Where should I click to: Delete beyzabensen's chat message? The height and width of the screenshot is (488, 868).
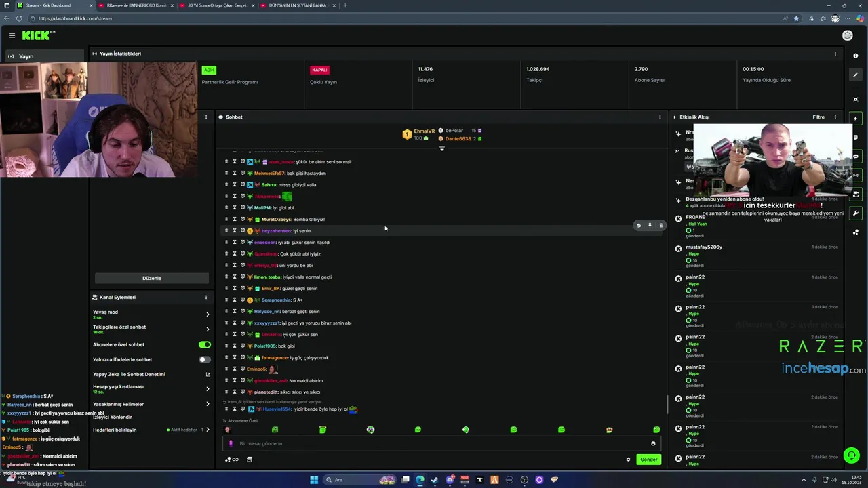coord(661,226)
